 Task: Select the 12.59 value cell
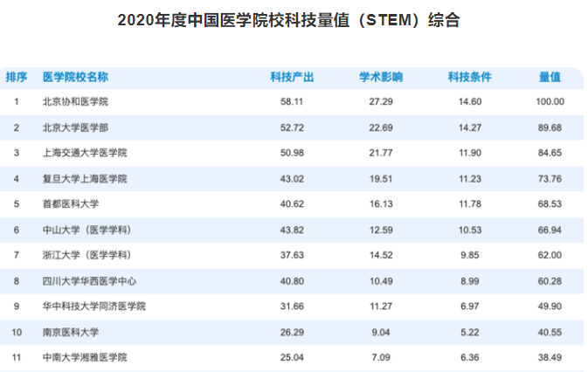pos(381,230)
